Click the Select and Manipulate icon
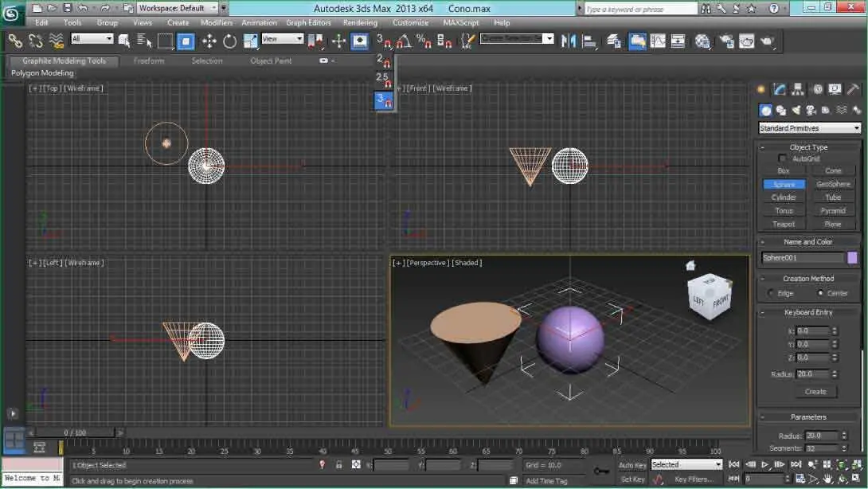Viewport: 868px width, 489px height. pyautogui.click(x=338, y=41)
